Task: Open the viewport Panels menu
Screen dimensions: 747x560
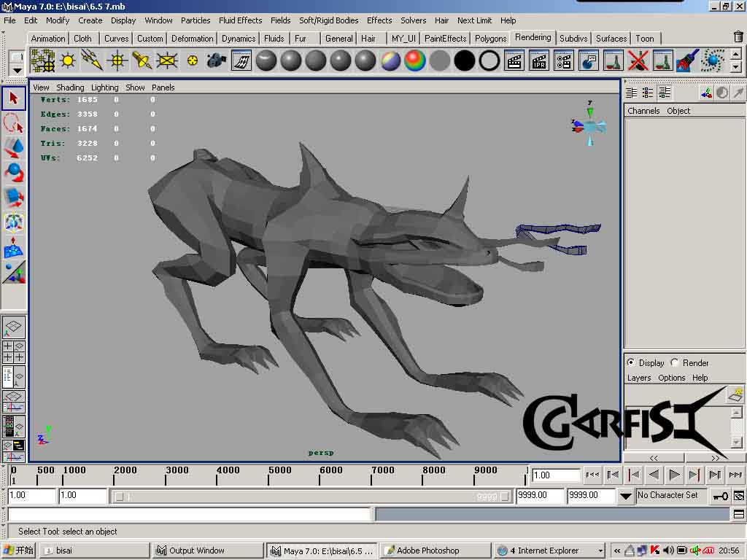Action: pos(163,87)
